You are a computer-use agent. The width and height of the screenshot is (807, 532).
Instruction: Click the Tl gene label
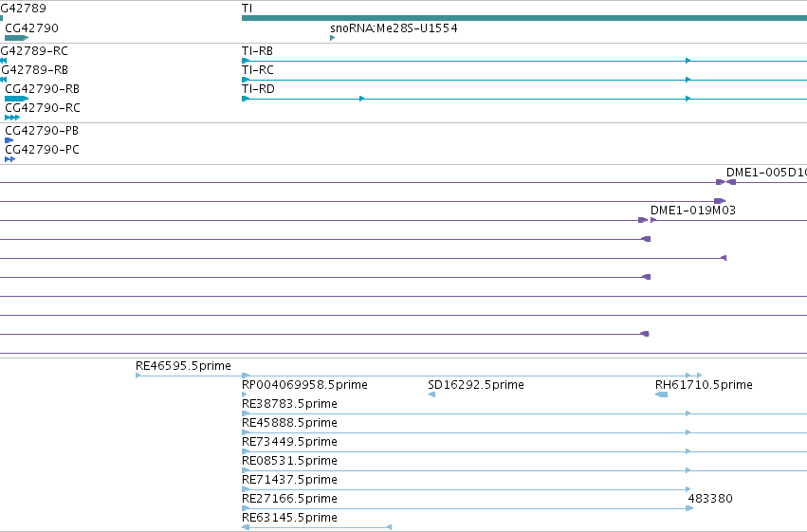(x=248, y=9)
